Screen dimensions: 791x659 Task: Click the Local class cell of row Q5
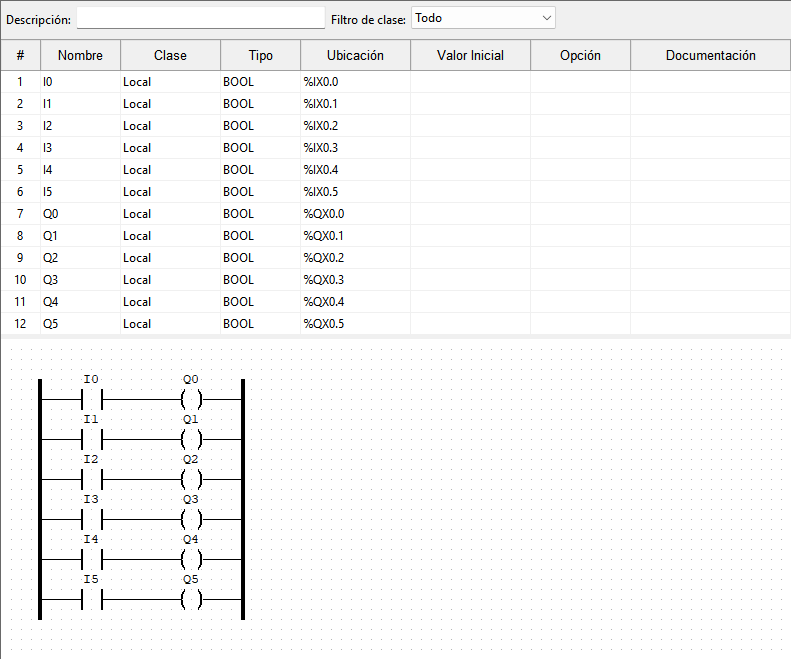click(x=171, y=324)
